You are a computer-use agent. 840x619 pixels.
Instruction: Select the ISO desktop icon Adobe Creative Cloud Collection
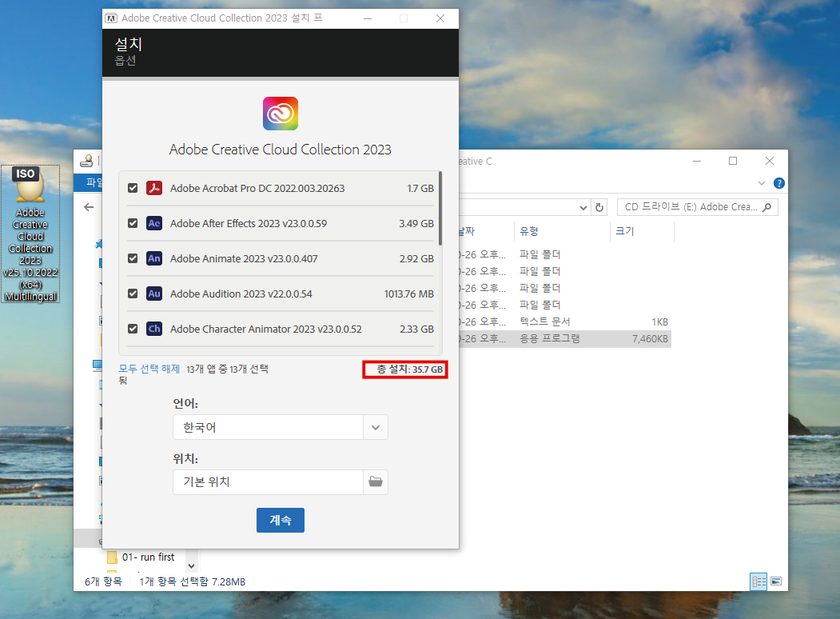click(x=30, y=234)
